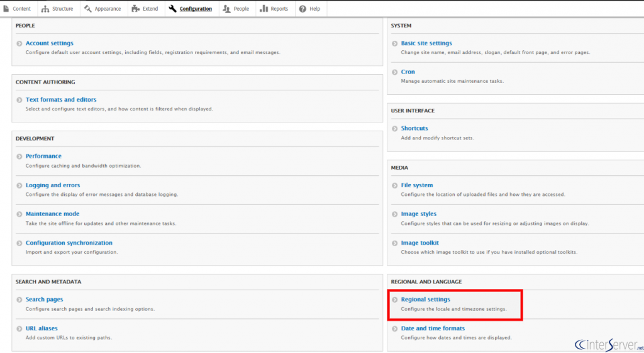
Task: Click the 'USER INTERFACE' section heading
Action: [413, 111]
